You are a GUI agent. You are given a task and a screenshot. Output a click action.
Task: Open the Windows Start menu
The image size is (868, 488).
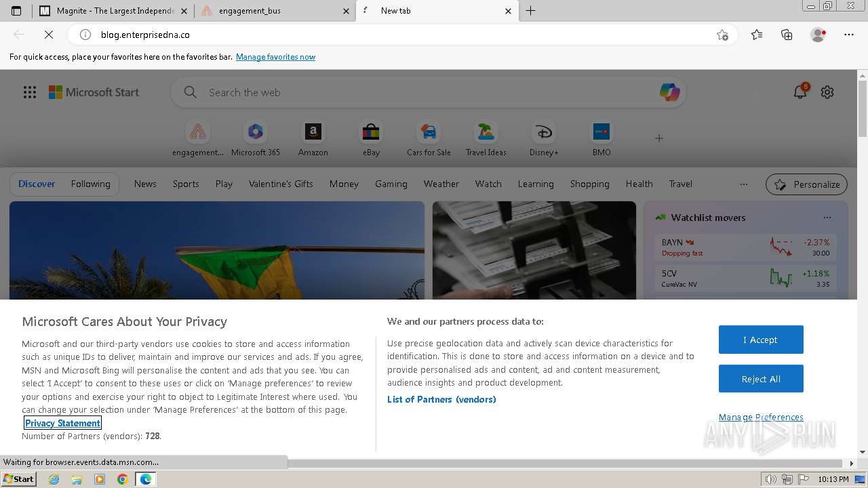(x=18, y=479)
